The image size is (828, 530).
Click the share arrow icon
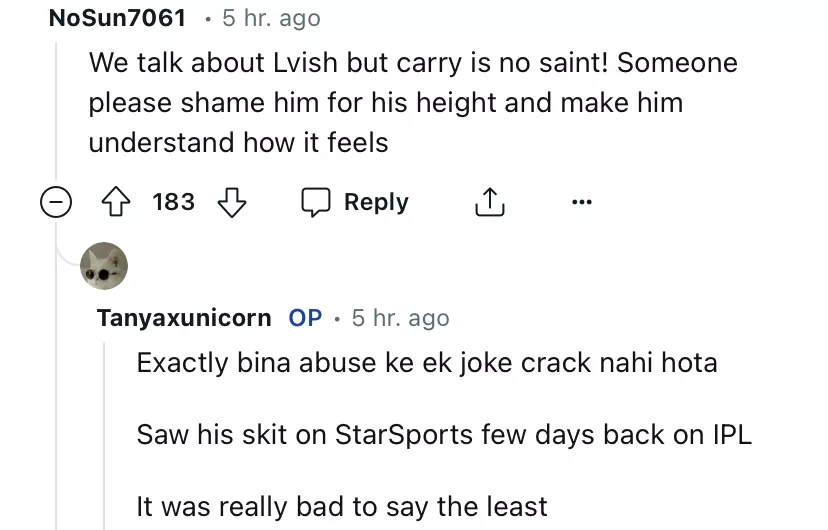coord(489,203)
